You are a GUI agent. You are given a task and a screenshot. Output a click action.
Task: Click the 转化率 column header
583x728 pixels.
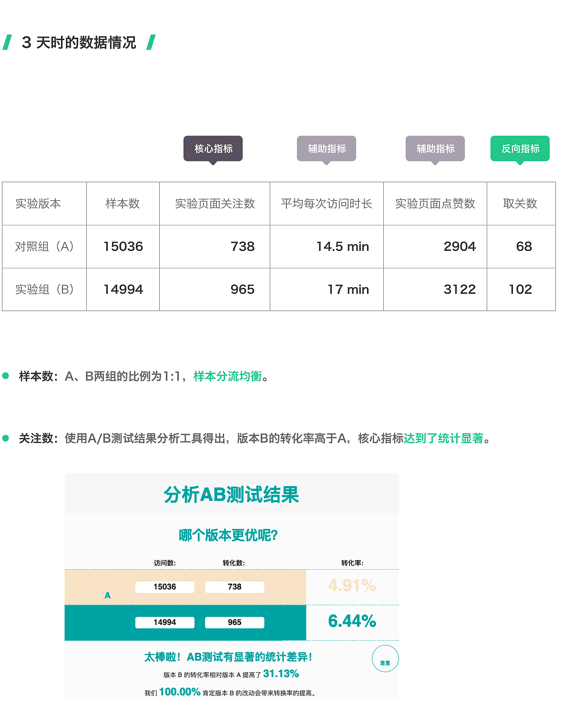point(353,563)
